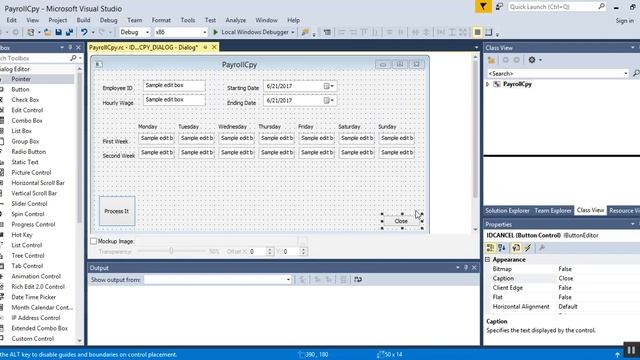The image size is (640, 360).
Task: Select the Close button in the dialog
Action: tap(401, 221)
